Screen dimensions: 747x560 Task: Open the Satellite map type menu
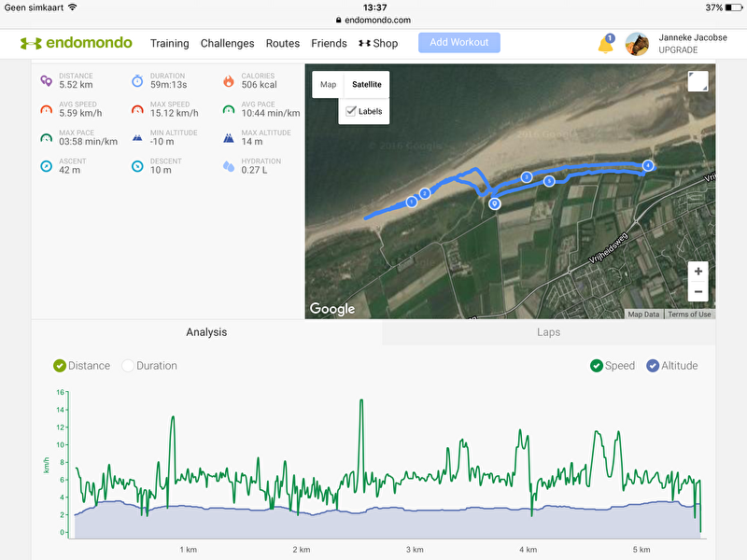click(366, 84)
